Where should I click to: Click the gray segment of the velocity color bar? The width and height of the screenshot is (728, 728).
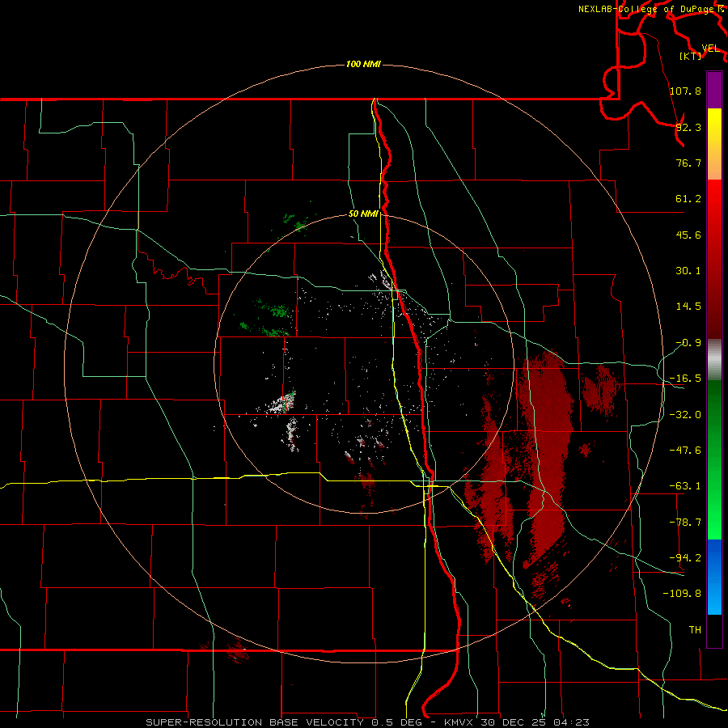click(x=714, y=360)
